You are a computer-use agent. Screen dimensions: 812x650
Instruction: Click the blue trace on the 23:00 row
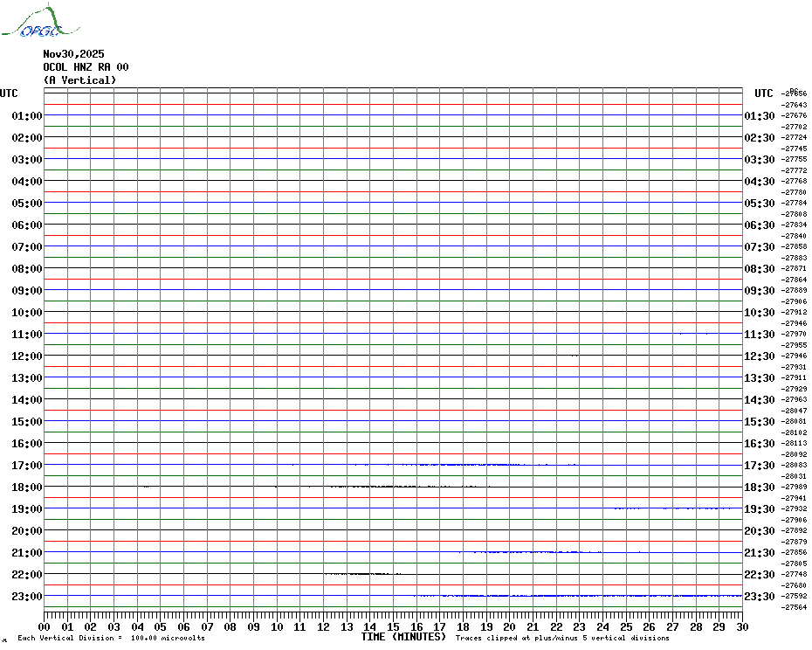pos(576,596)
